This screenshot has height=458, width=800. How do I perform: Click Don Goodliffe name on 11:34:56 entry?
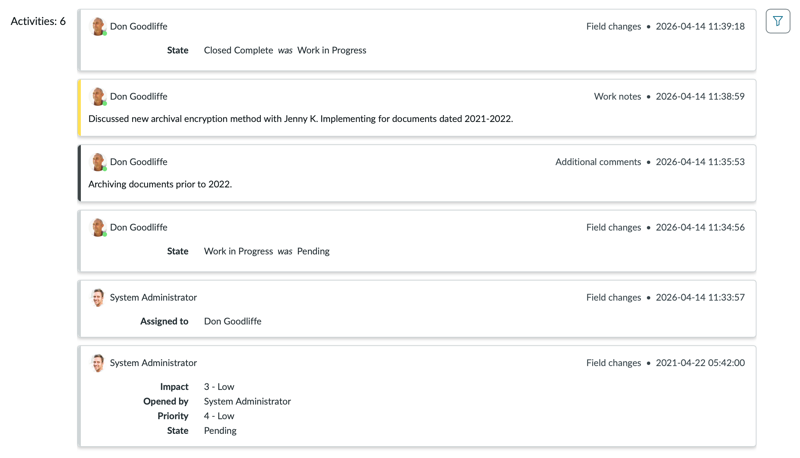pyautogui.click(x=139, y=227)
